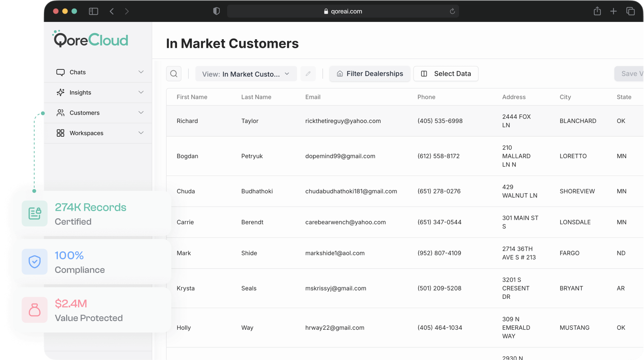The image size is (644, 360).
Task: Click the privacy shield icon
Action: 216,12
